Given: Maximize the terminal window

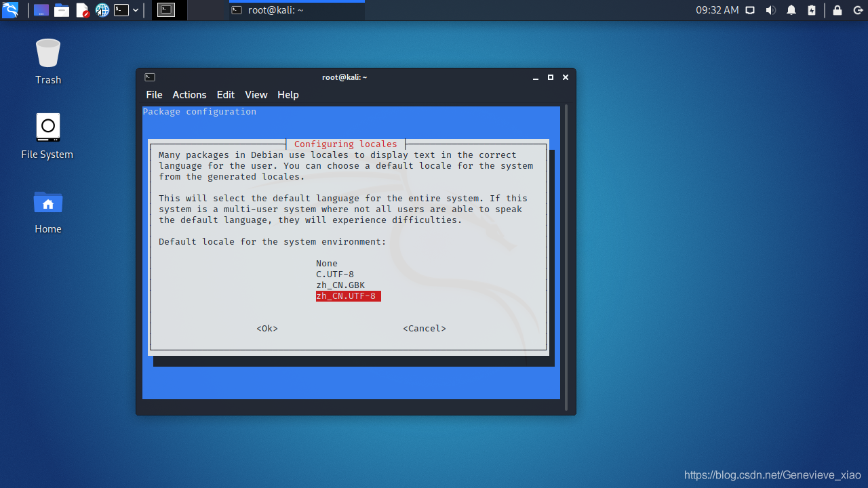Looking at the screenshot, I should point(551,77).
